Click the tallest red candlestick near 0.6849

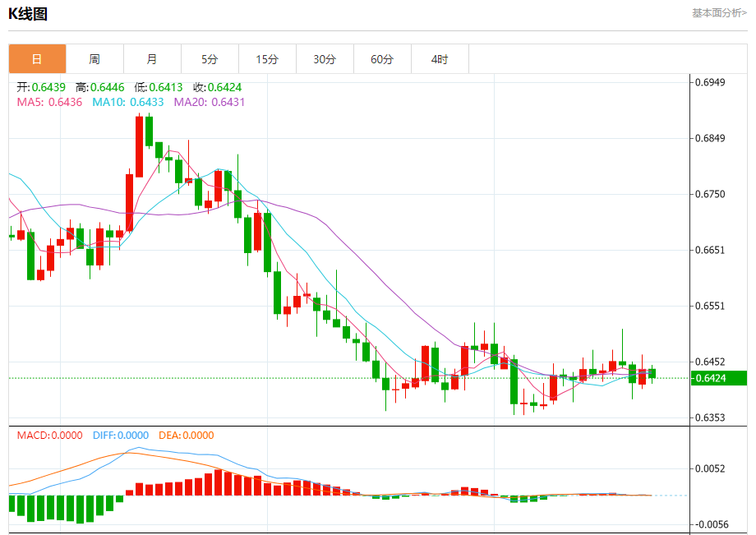[140, 146]
